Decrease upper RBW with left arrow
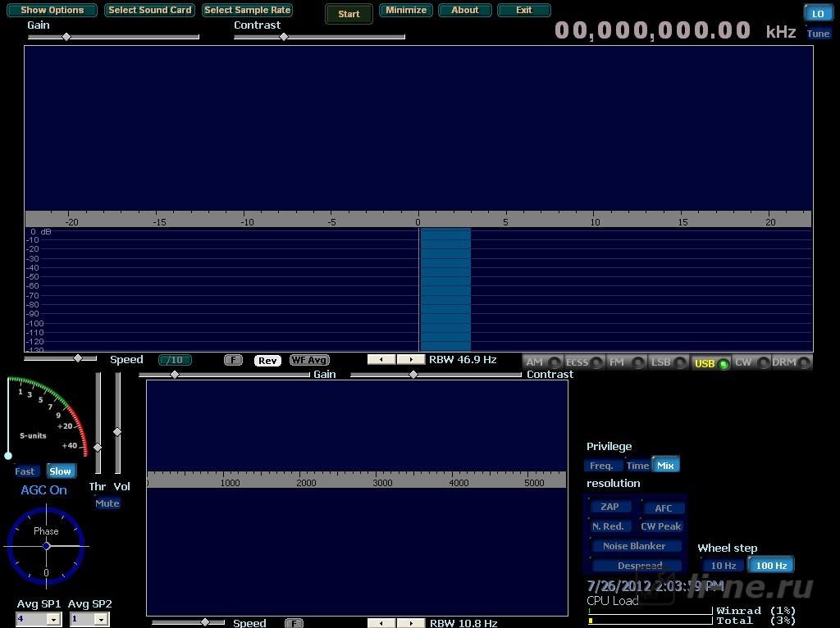The width and height of the screenshot is (840, 628). pyautogui.click(x=381, y=360)
